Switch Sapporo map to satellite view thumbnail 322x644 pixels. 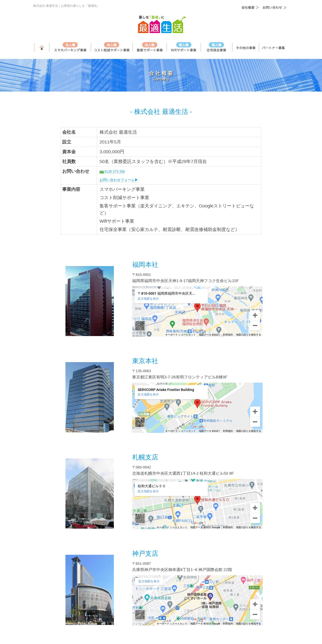pyautogui.click(x=140, y=518)
